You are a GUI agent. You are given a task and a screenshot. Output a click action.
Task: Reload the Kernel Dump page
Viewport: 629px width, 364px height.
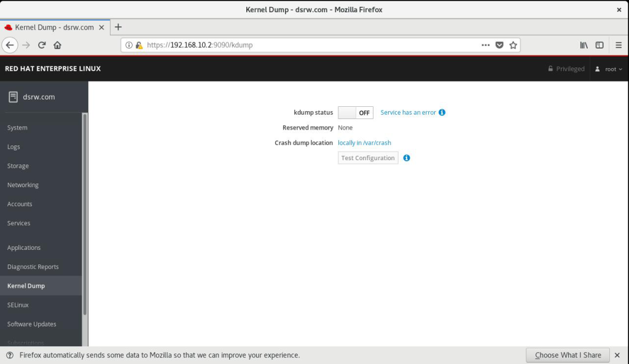[42, 45]
